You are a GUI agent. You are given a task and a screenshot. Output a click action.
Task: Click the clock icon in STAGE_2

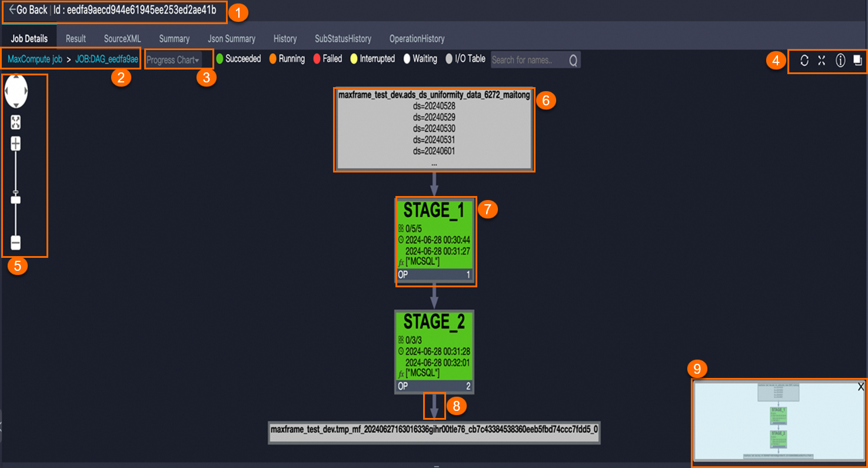(x=401, y=351)
